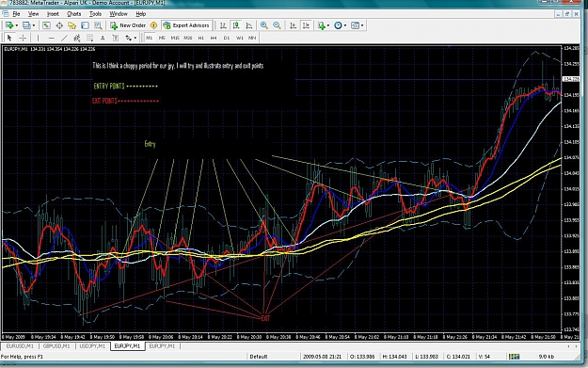Switch to the W1 timeframe

[240, 38]
